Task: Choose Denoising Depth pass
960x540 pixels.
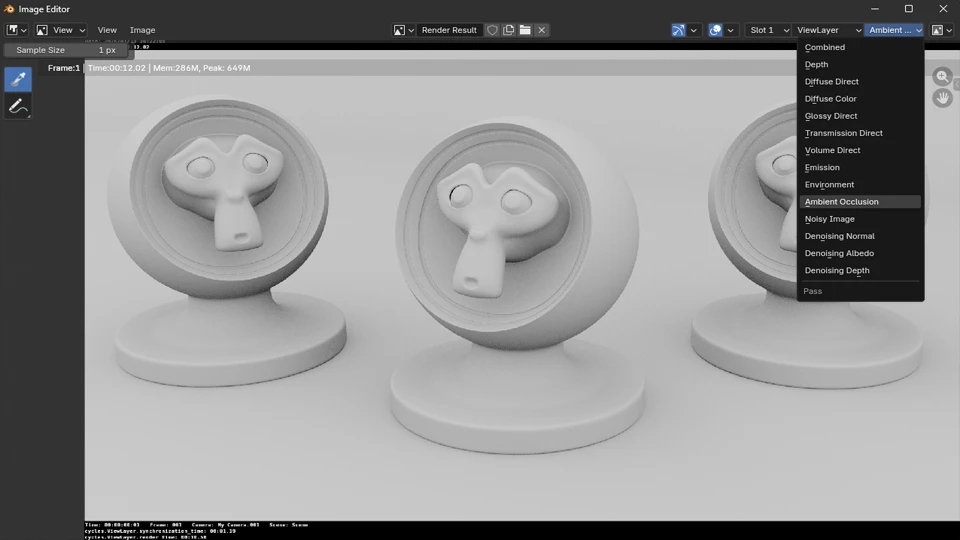Action: (860, 270)
